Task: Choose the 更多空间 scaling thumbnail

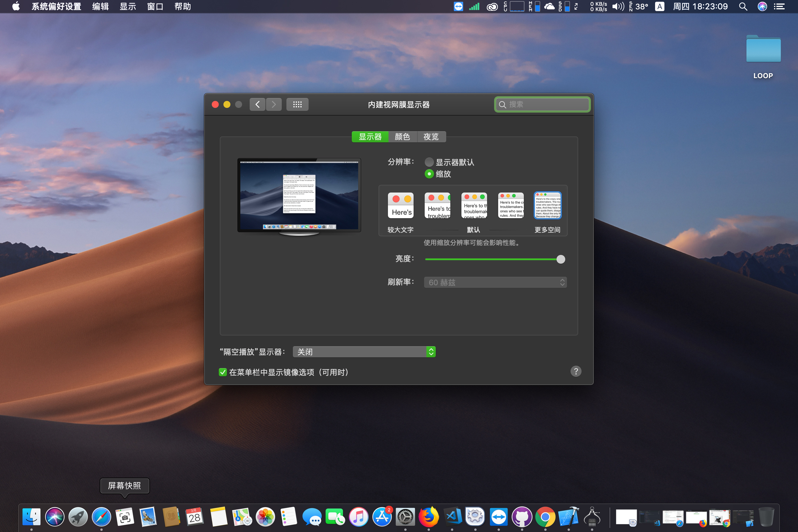Action: (x=548, y=205)
